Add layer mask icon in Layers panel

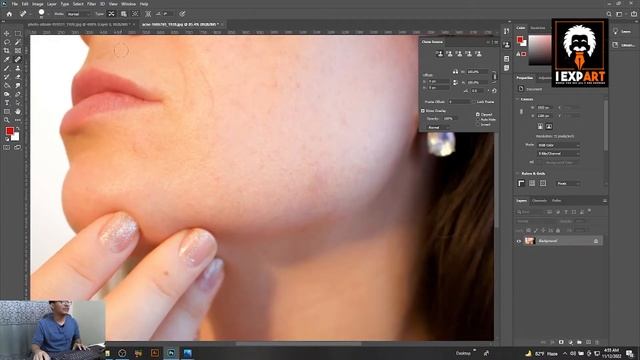(x=561, y=342)
